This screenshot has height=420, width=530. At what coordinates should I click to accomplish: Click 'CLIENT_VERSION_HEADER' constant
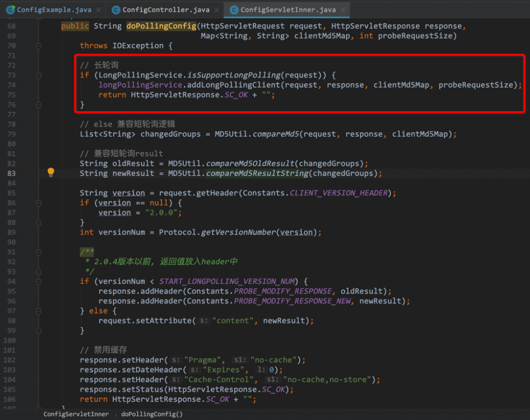pos(339,193)
